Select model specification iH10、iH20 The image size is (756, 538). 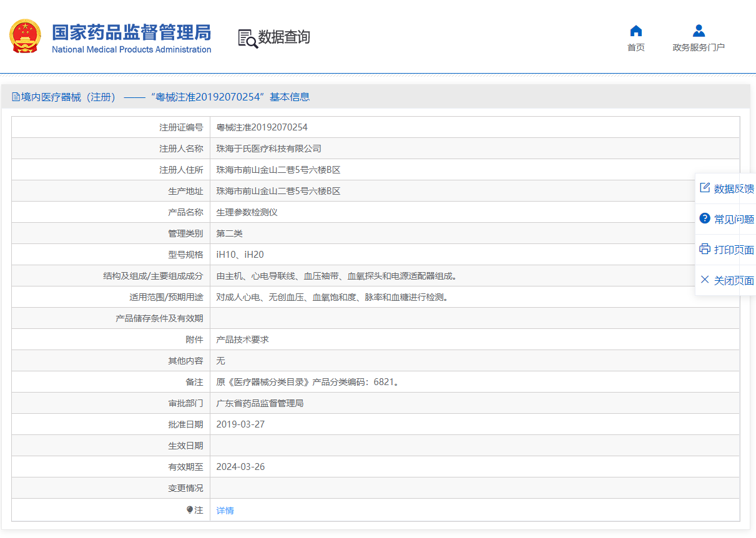[240, 255]
